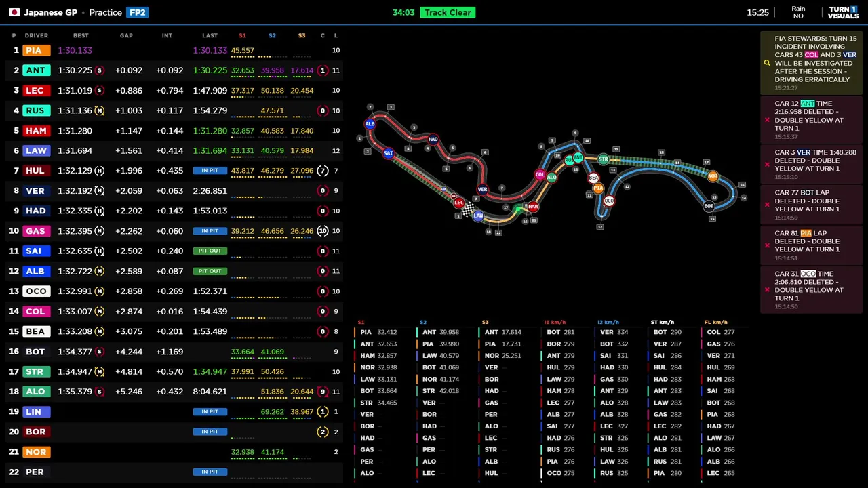The image size is (868, 488).
Task: Select the HAD marker on track map
Action: (433, 140)
